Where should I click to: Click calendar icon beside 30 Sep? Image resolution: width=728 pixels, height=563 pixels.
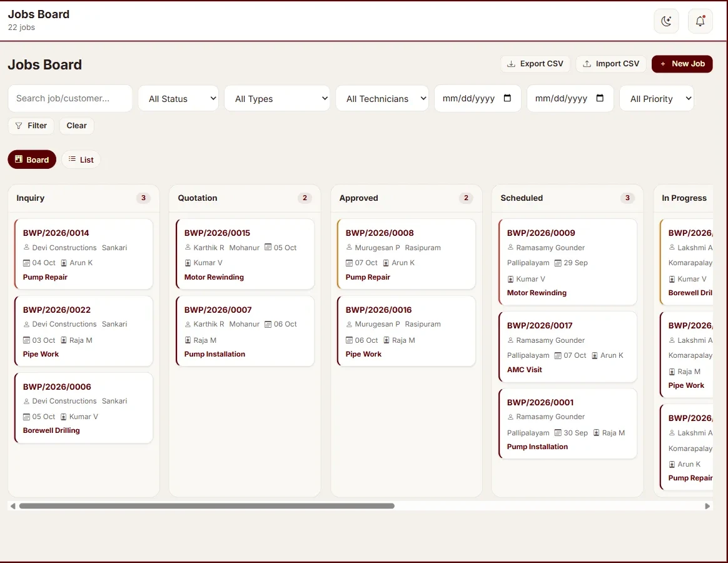pyautogui.click(x=558, y=433)
